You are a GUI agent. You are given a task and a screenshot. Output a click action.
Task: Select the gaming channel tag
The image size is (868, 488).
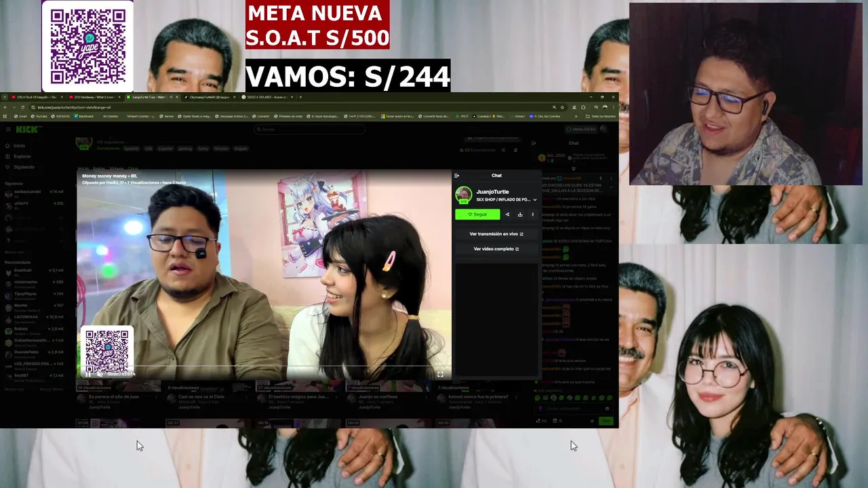[185, 148]
